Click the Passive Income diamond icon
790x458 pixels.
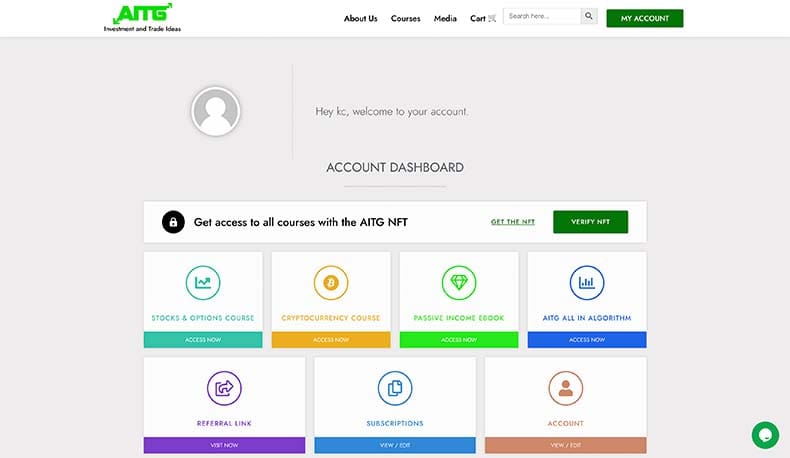point(459,283)
